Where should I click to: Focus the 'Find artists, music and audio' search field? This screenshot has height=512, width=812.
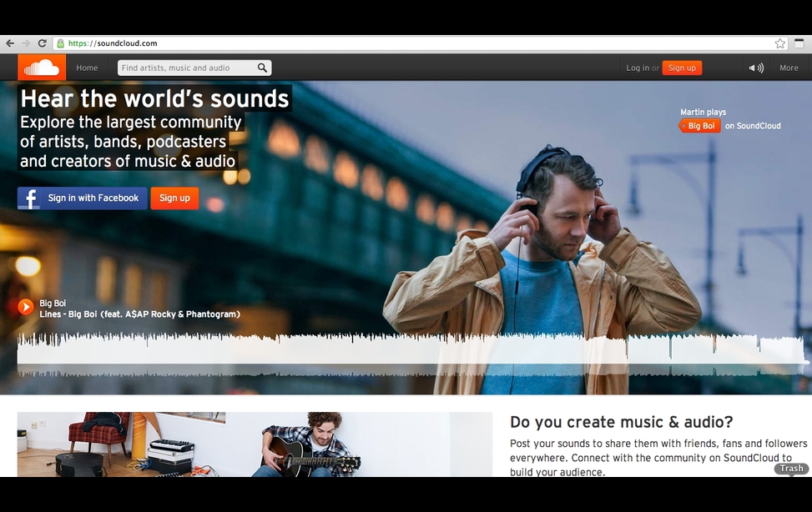(x=187, y=68)
